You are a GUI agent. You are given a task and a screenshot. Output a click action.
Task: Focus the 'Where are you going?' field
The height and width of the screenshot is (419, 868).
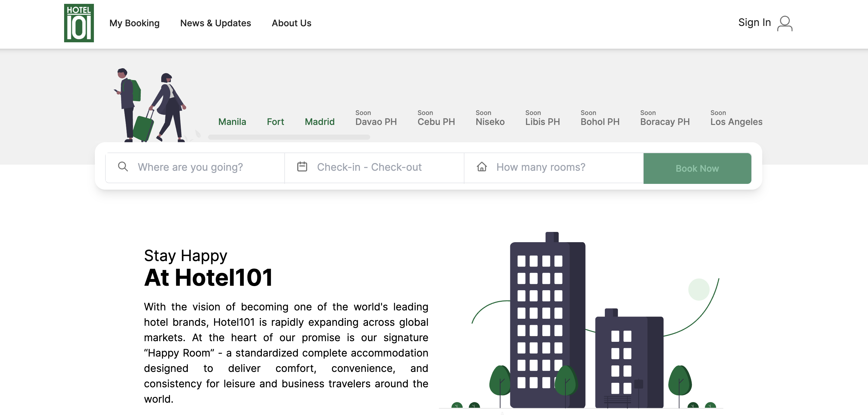pos(195,168)
